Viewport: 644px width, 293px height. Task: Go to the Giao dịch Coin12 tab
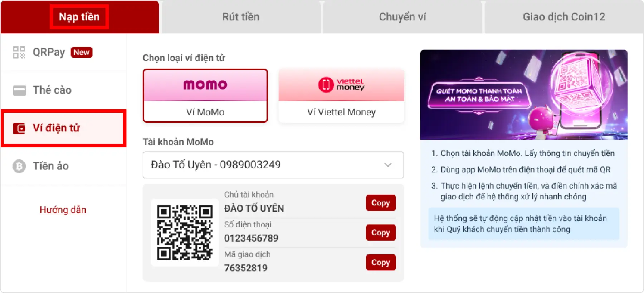click(564, 17)
